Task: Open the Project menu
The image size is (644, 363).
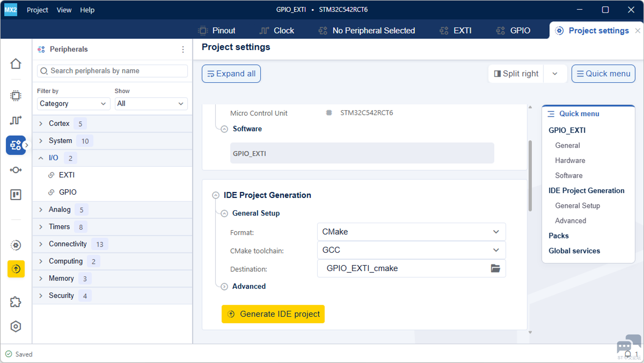Action: pos(37,10)
